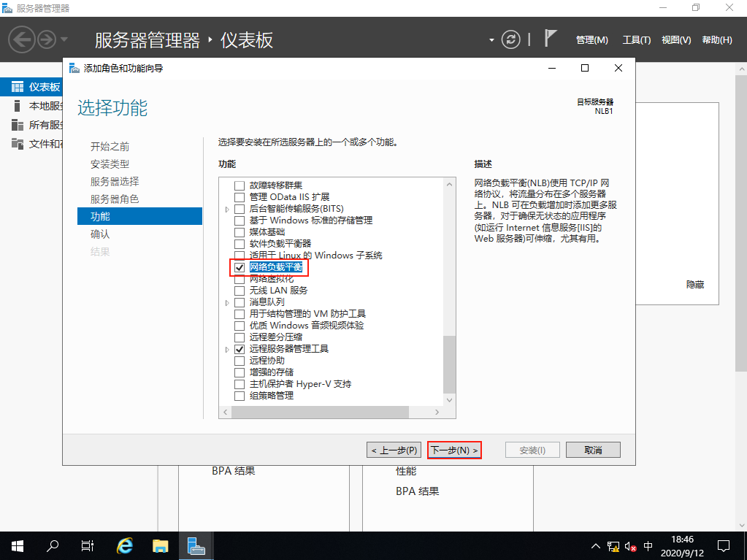Expand the 消息队列 tree node

pyautogui.click(x=227, y=302)
